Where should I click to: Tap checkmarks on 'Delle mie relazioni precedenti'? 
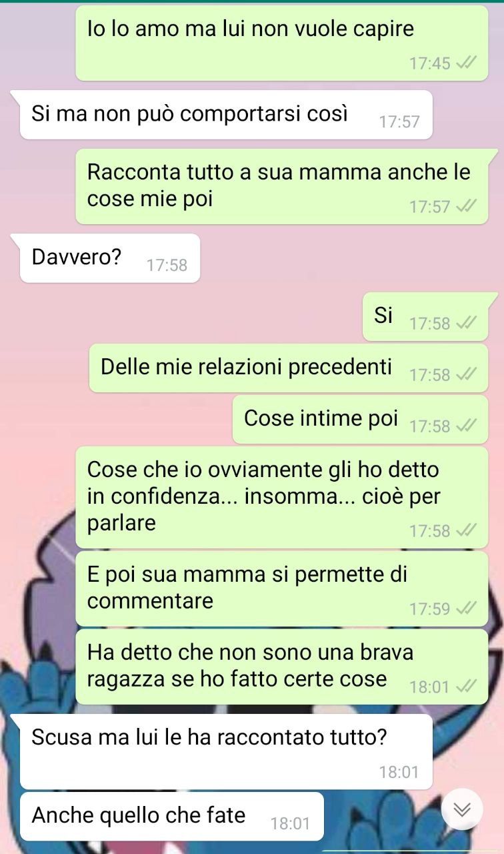pos(467,375)
